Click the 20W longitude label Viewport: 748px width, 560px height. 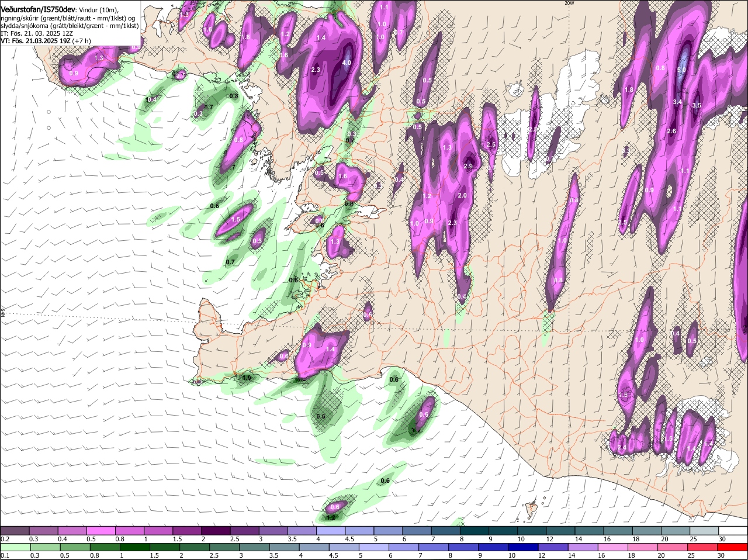point(570,3)
